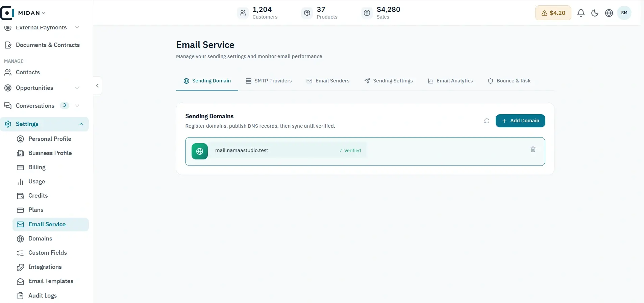The width and height of the screenshot is (644, 303).
Task: Click the Add Domain button
Action: [520, 121]
